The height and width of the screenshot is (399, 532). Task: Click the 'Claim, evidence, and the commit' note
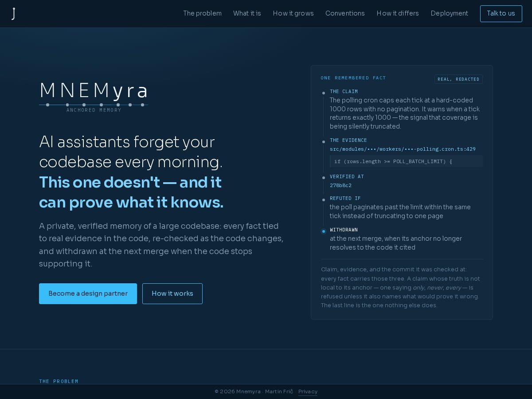click(401, 287)
